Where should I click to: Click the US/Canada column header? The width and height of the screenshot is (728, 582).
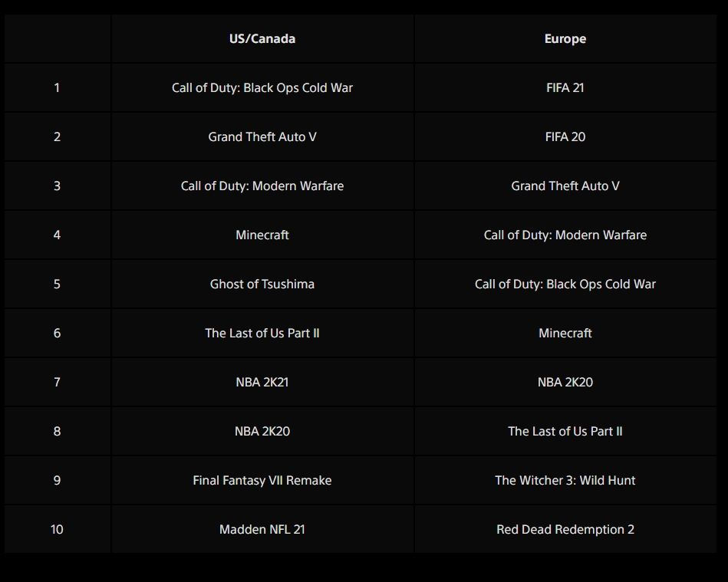[x=262, y=38]
